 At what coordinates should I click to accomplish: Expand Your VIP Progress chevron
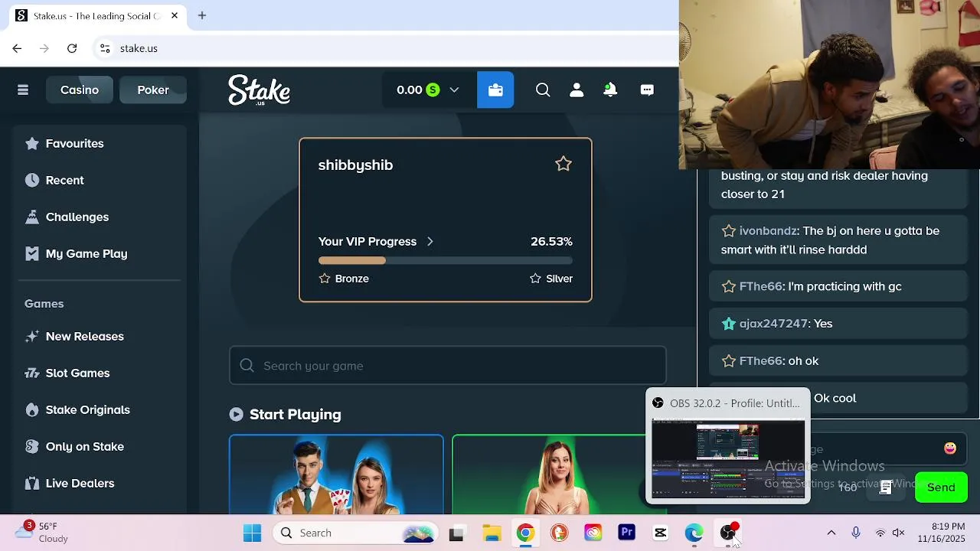click(x=430, y=242)
